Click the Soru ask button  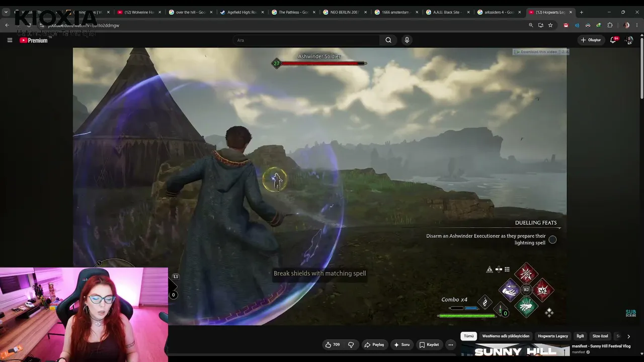click(x=401, y=345)
